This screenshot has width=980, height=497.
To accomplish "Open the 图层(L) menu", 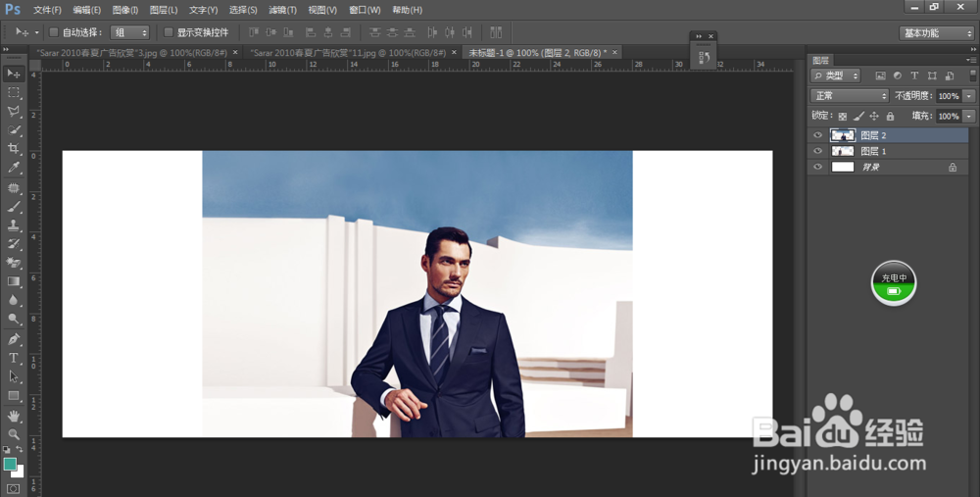I will pyautogui.click(x=164, y=10).
